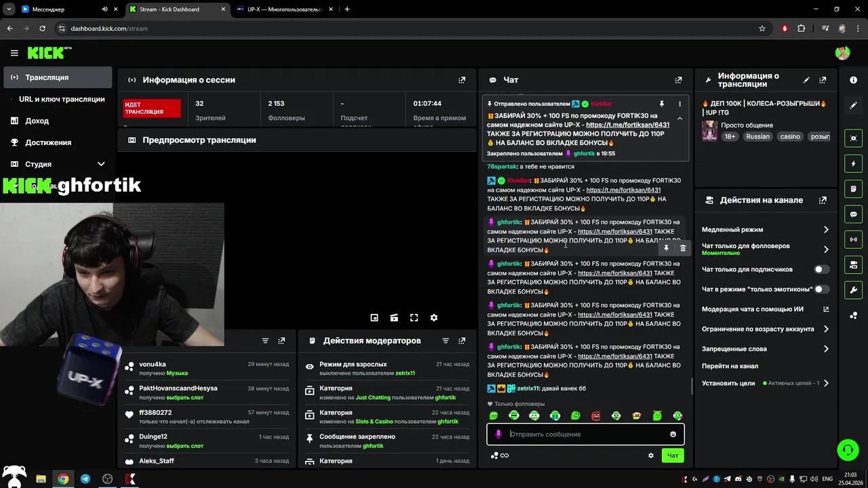Filter the activity feed panel

tap(265, 341)
